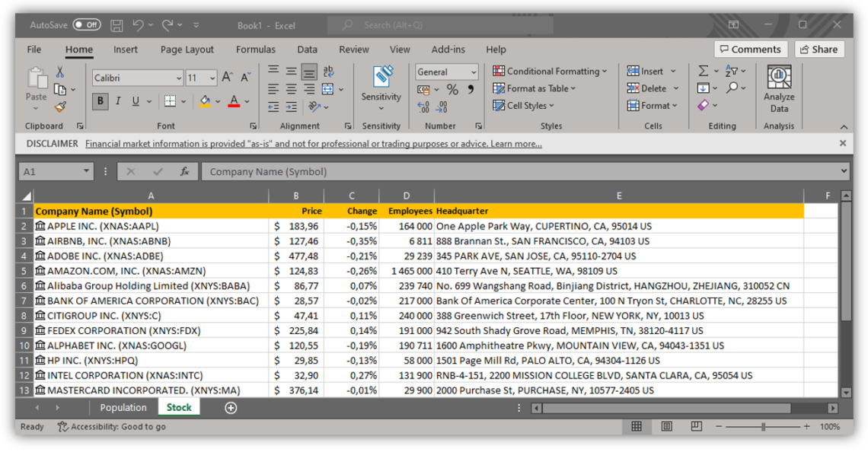Click Insert cells button
Image resolution: width=868 pixels, height=452 pixels.
[646, 72]
